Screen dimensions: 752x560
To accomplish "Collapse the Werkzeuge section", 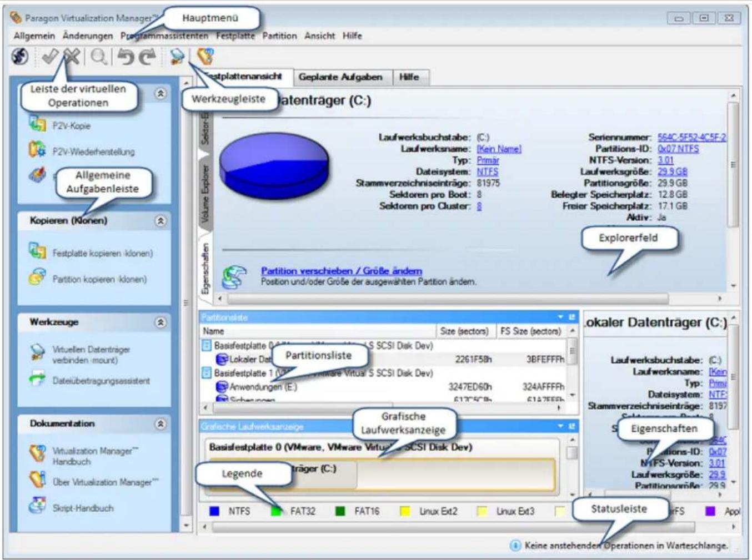I will [x=161, y=322].
